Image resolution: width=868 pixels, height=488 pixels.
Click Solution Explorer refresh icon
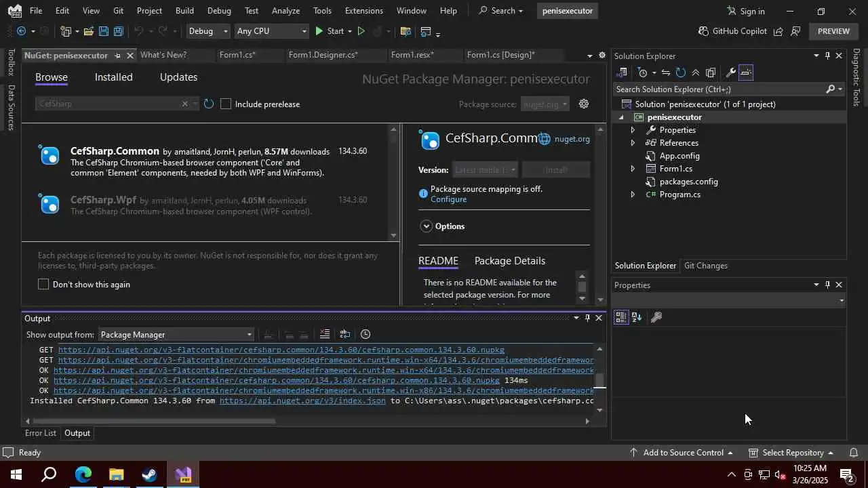point(680,73)
